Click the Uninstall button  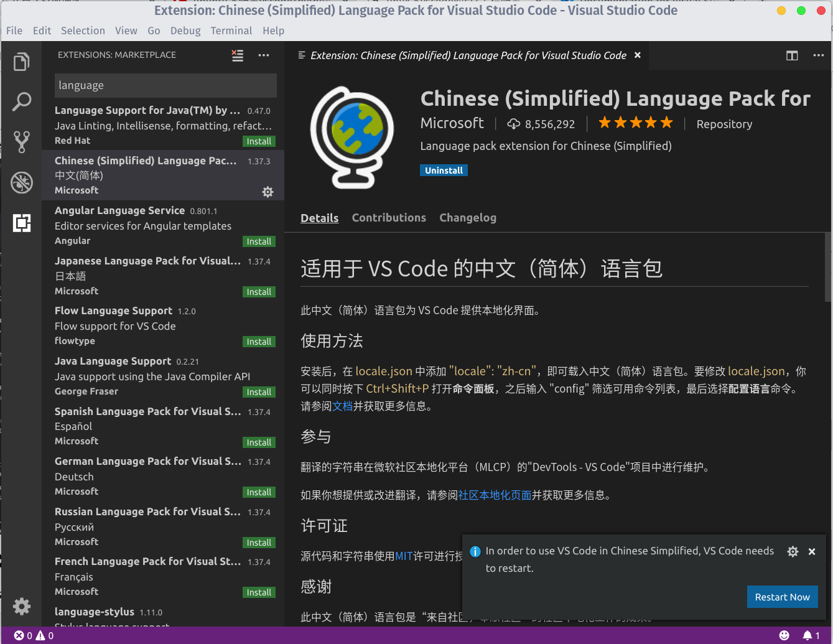[x=444, y=170]
